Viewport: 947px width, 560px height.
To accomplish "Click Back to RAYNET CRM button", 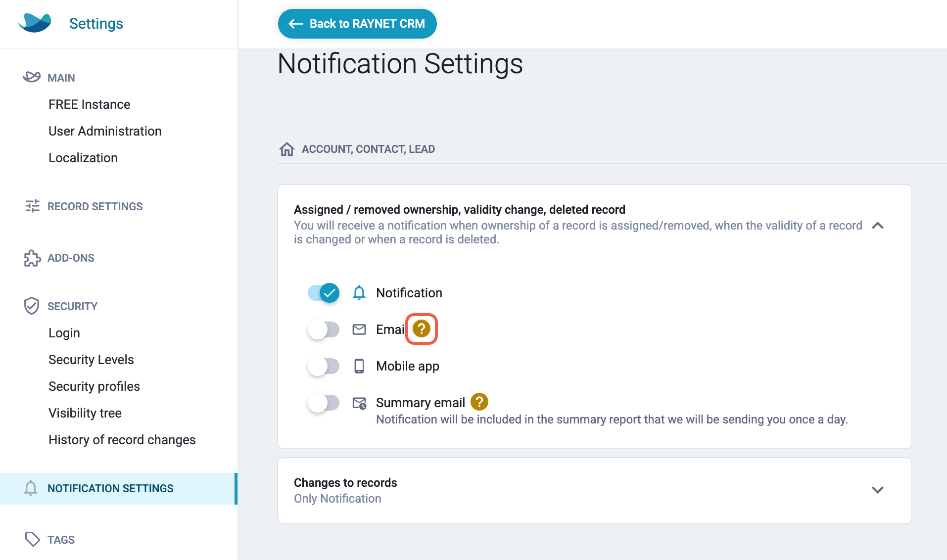I will coord(357,24).
